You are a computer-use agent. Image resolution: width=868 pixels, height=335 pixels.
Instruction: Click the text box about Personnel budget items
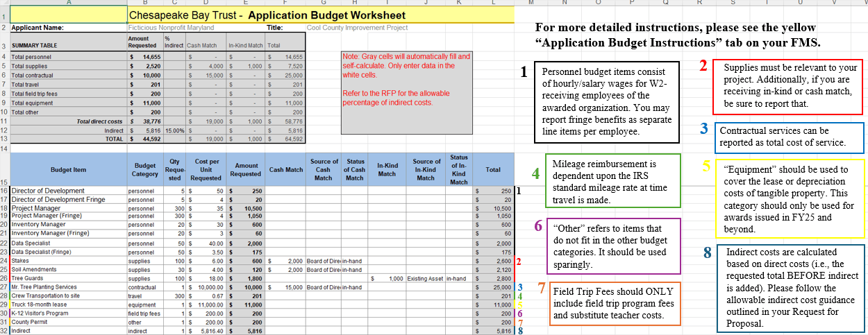(606, 102)
